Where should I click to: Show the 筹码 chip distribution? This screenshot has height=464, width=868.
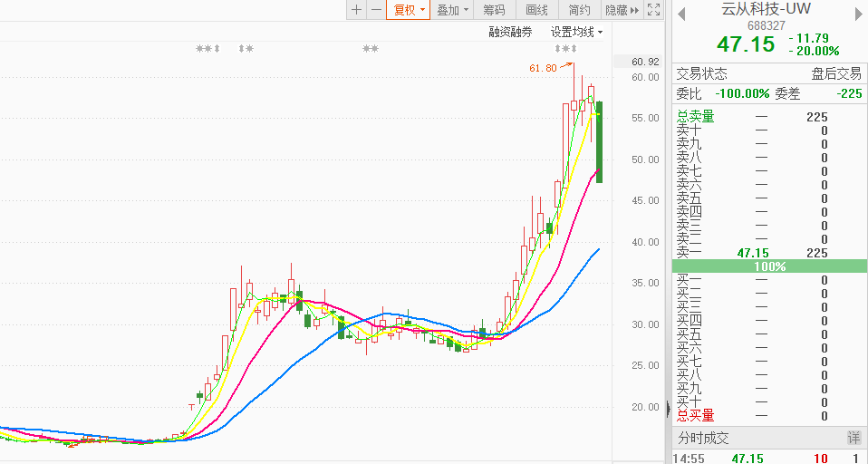495,10
